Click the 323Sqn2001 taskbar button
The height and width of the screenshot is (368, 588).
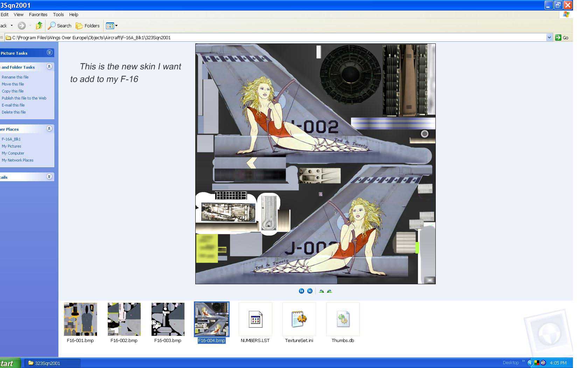pos(52,363)
